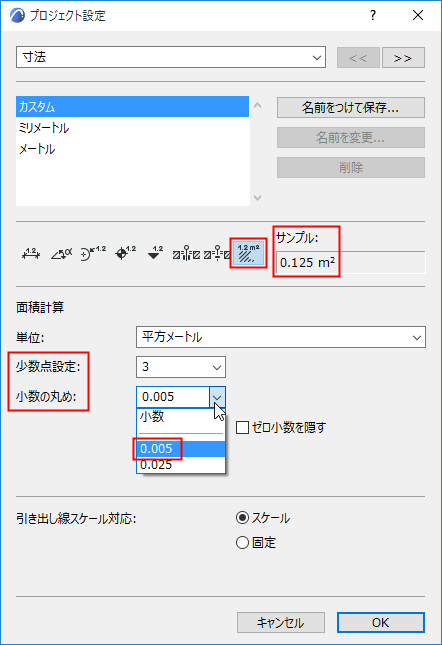This screenshot has width=442, height=645.
Task: Choose 0.025 in the rounding list
Action: coord(181,465)
